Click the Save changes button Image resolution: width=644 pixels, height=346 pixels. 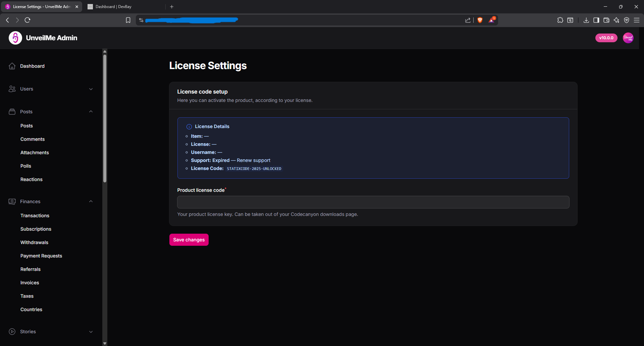(189, 240)
